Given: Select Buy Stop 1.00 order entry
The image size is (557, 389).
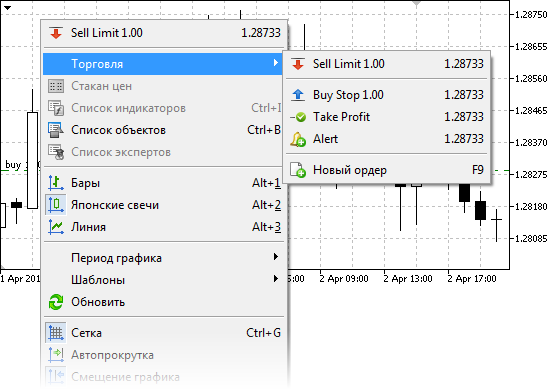Looking at the screenshot, I should [x=387, y=95].
